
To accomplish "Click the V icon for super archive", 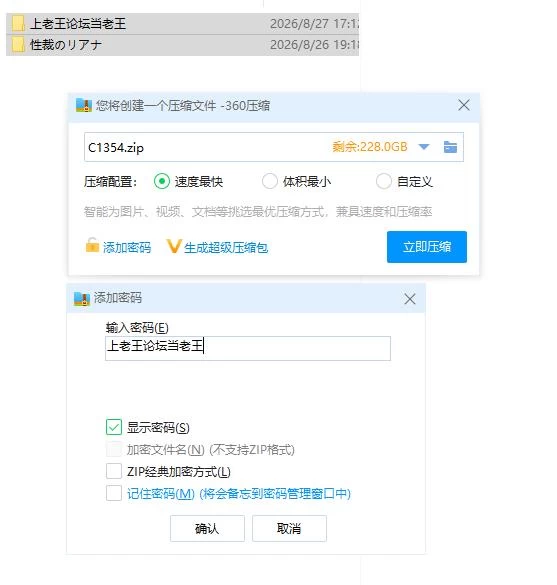I will (x=173, y=246).
